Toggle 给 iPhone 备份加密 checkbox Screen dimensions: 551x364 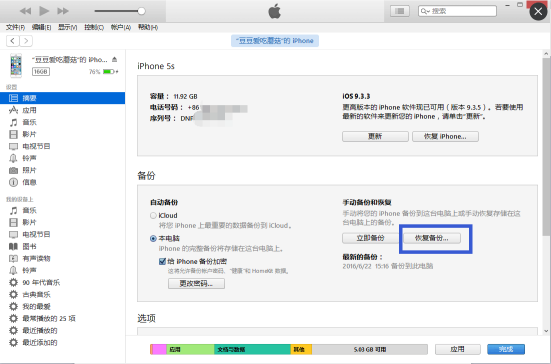click(x=162, y=261)
